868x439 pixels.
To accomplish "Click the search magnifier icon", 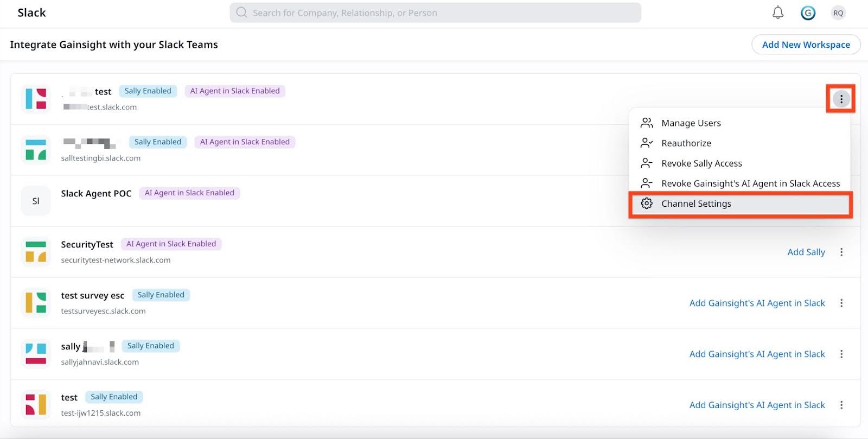I will coord(241,12).
